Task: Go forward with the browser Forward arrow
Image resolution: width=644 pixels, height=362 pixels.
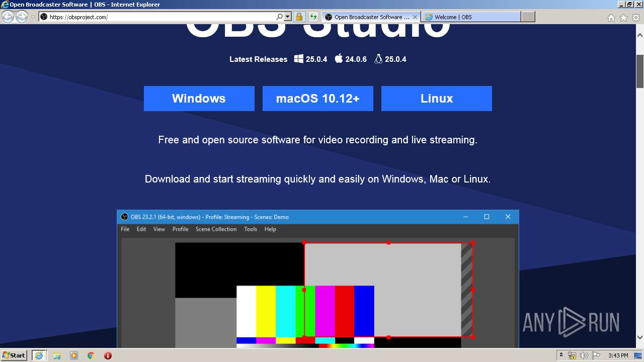Action: (x=22, y=17)
